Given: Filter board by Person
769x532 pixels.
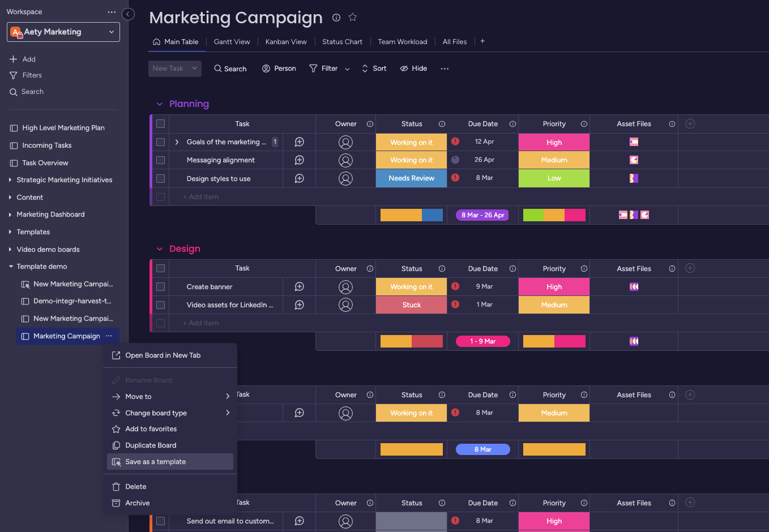Looking at the screenshot, I should click(279, 68).
